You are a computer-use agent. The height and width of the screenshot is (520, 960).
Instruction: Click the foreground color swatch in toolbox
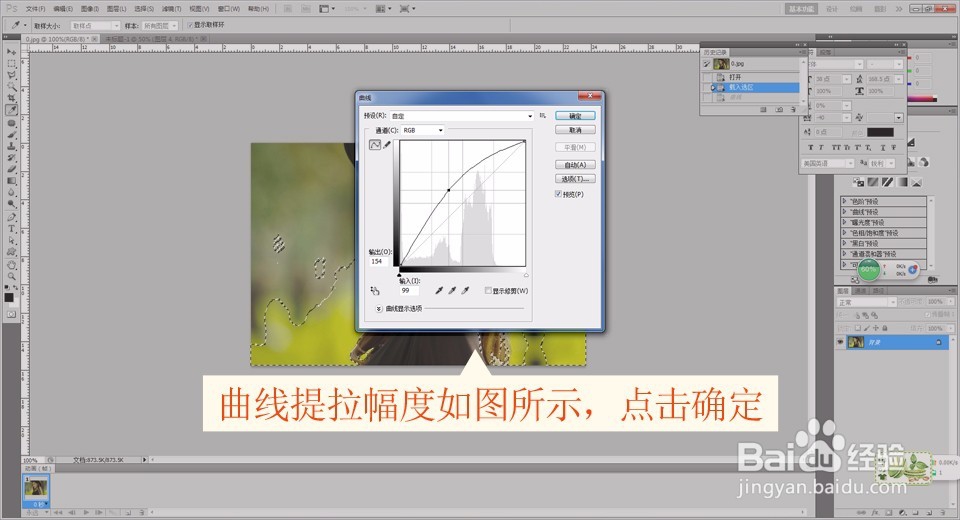(x=9, y=298)
